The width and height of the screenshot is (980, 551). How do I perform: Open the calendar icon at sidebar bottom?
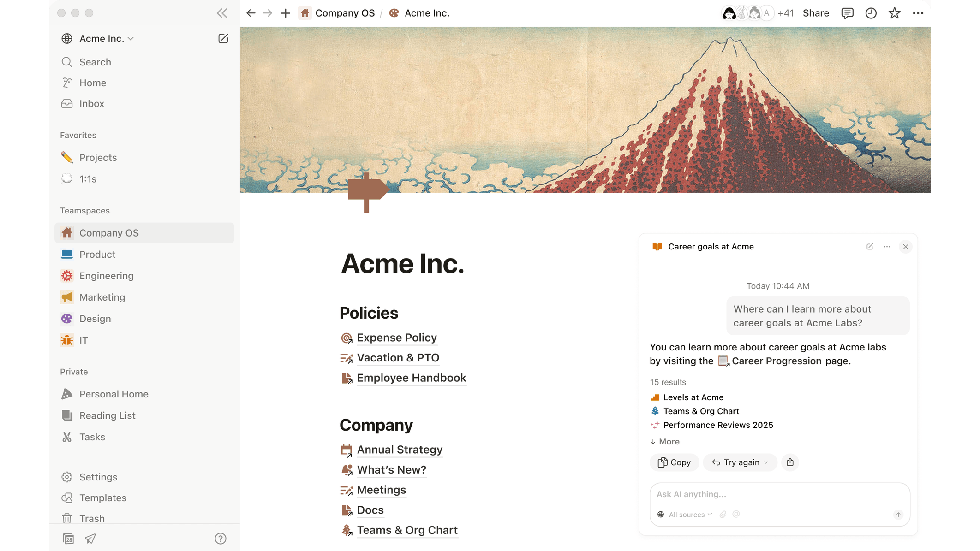click(68, 539)
